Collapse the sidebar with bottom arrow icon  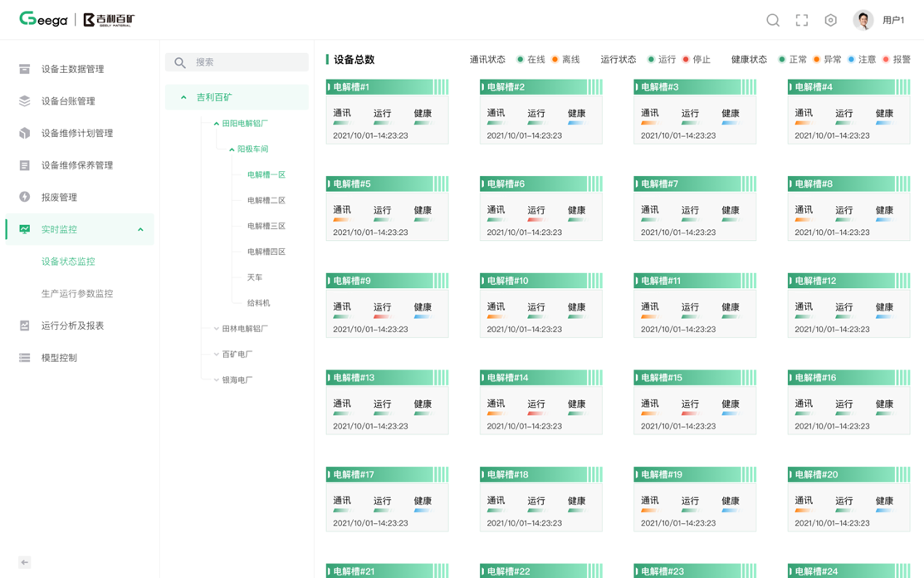tap(25, 562)
